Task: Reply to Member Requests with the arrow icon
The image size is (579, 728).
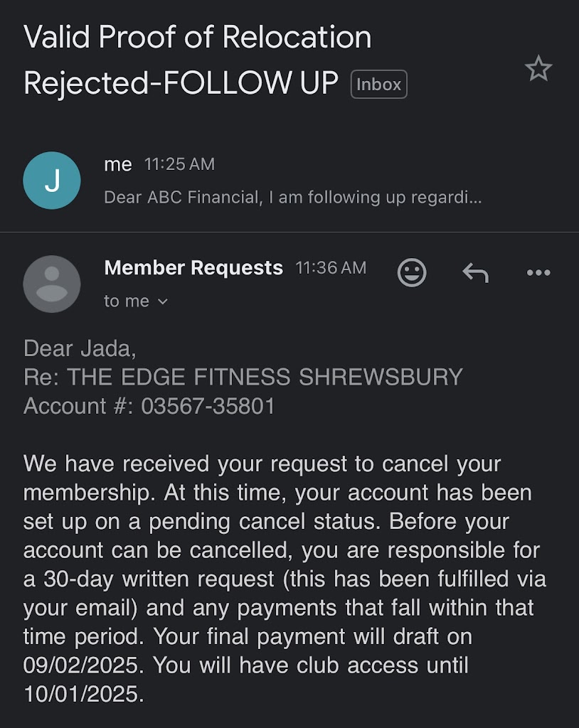Action: pos(475,272)
